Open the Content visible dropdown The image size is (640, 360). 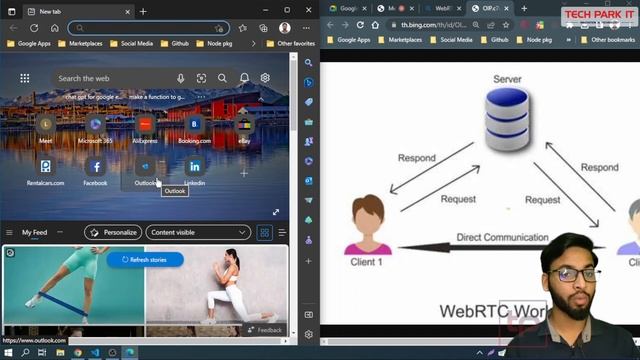tap(198, 232)
